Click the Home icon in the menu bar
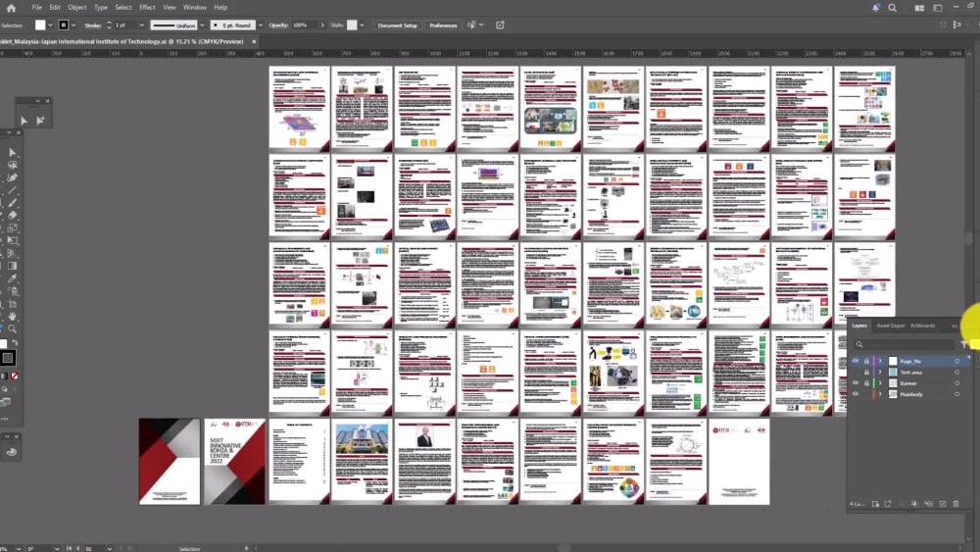The image size is (980, 552). tap(11, 8)
